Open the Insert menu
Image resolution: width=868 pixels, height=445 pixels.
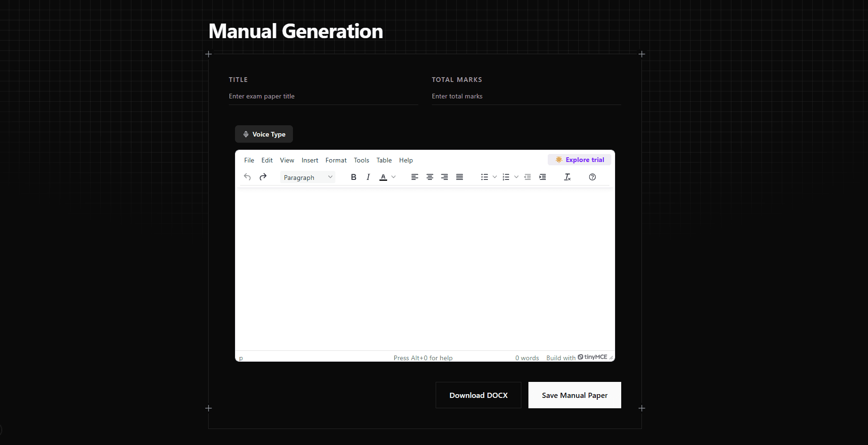(x=310, y=160)
